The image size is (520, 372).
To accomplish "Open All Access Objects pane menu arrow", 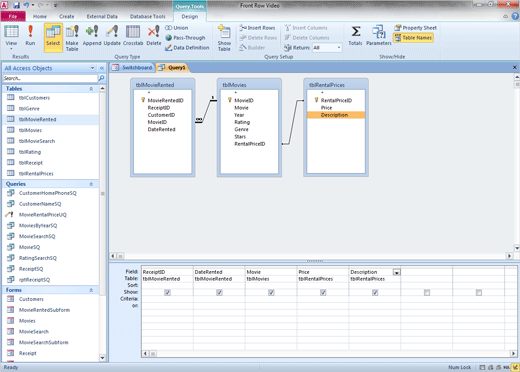I will click(x=92, y=68).
